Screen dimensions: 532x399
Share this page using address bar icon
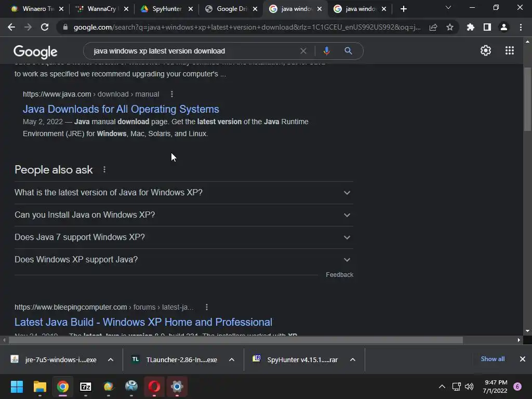(x=433, y=28)
